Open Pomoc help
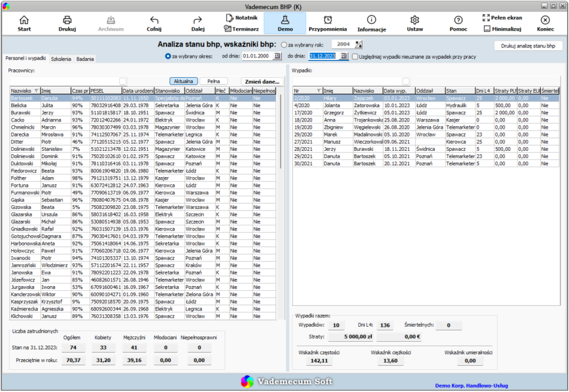This screenshot has height=392, width=569. (458, 24)
